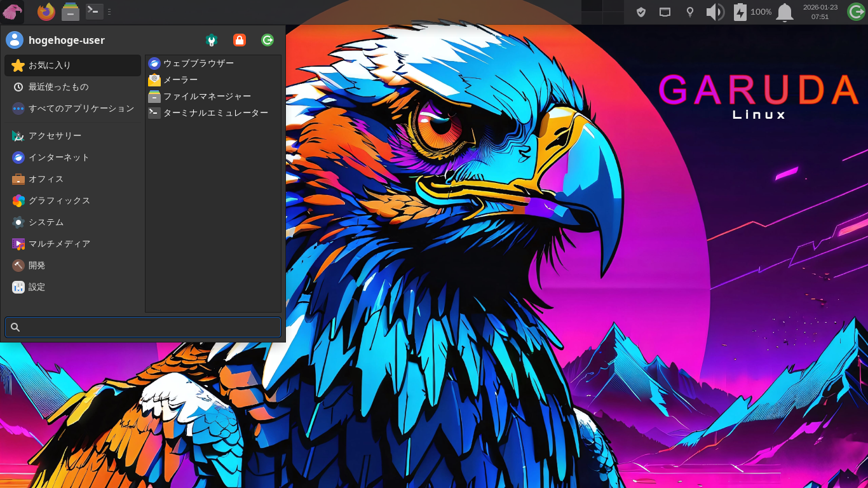This screenshot has width=868, height=488.
Task: Choose the マルチメディア category
Action: [72, 244]
